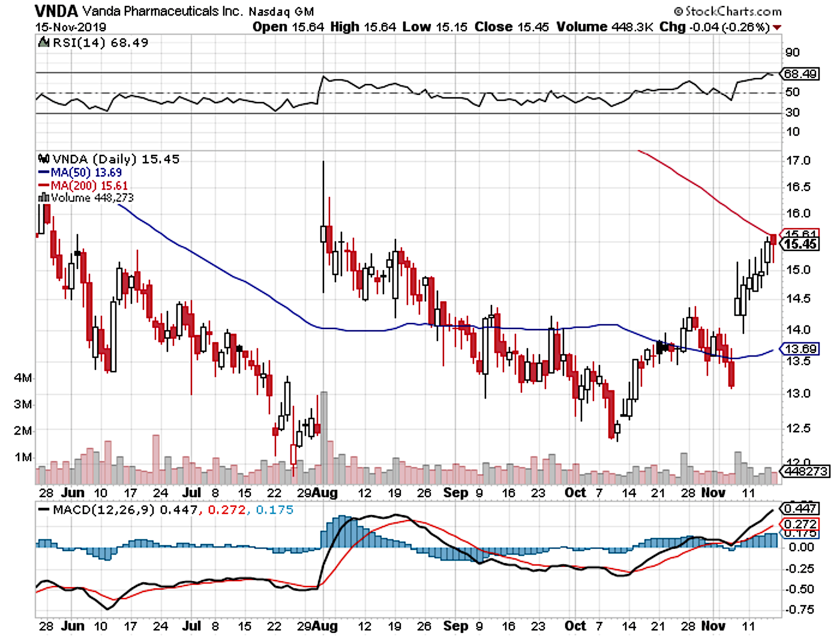Select the black MACD line swatch in legend
The image size is (840, 640).
click(44, 510)
